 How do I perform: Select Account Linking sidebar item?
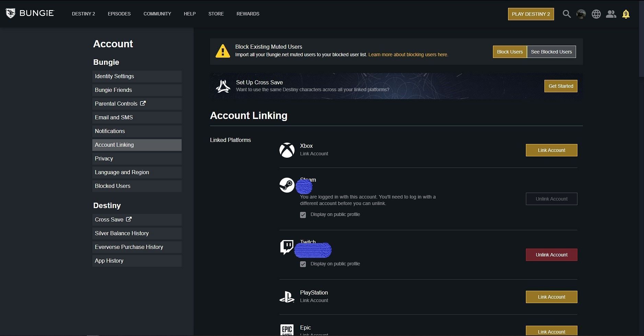[137, 145]
